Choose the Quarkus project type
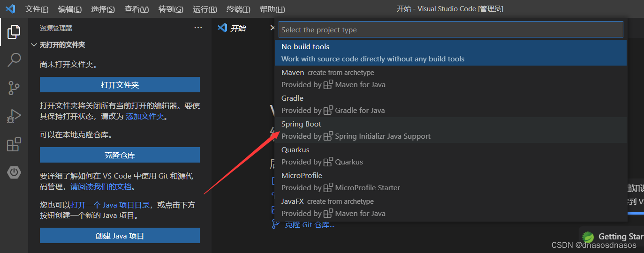Viewport: 644px width, 253px height. pyautogui.click(x=451, y=156)
